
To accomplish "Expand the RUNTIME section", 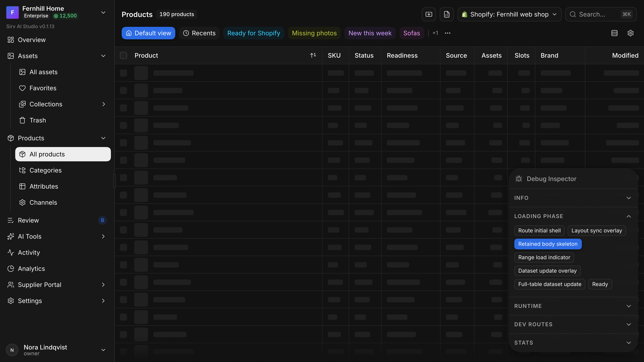I will [573, 306].
